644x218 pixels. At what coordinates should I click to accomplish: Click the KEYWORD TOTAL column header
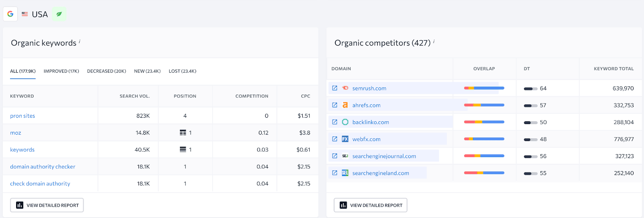[x=614, y=69]
